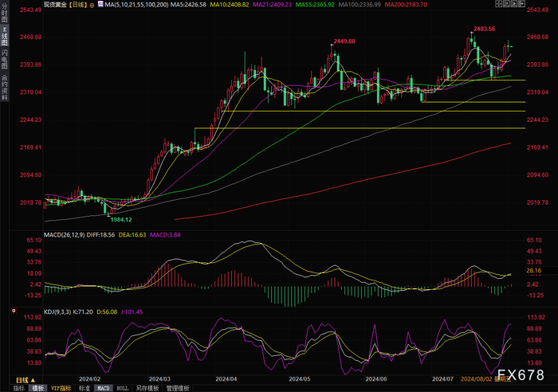The width and height of the screenshot is (558, 392).
Task: Click the 管理模板 button
Action: pos(178,388)
